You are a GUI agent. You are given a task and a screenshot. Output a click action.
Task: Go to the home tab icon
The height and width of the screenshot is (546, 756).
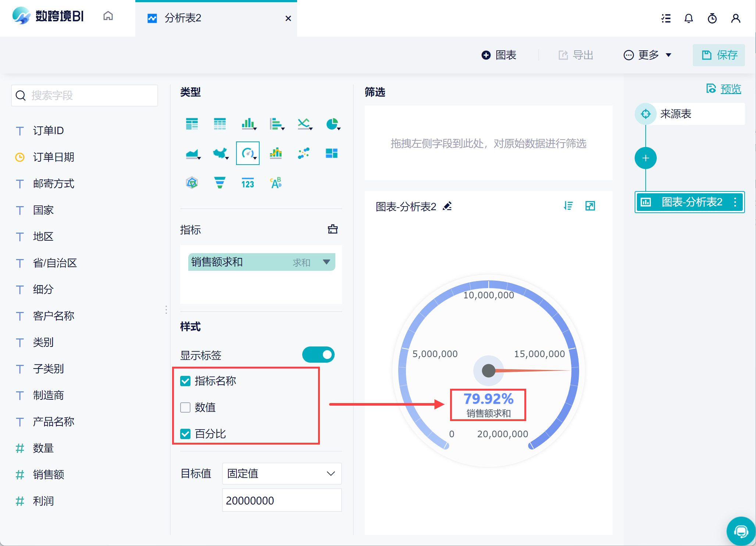click(108, 16)
